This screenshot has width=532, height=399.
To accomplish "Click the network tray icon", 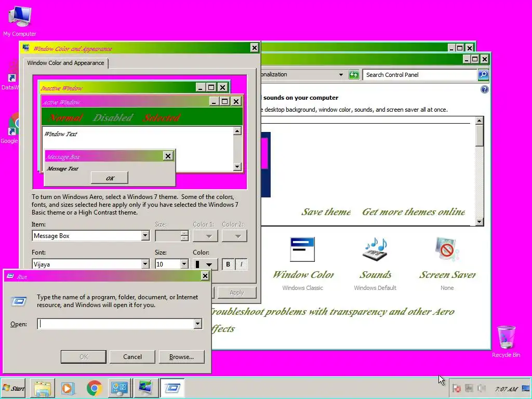I will [x=469, y=389].
